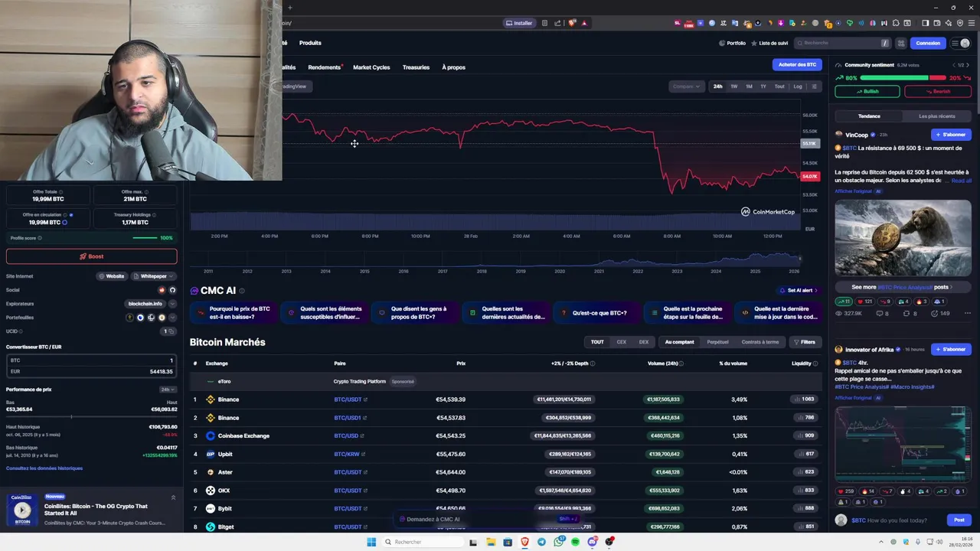980x551 pixels.
Task: Open the Brave shields icon in address bar
Action: [572, 23]
